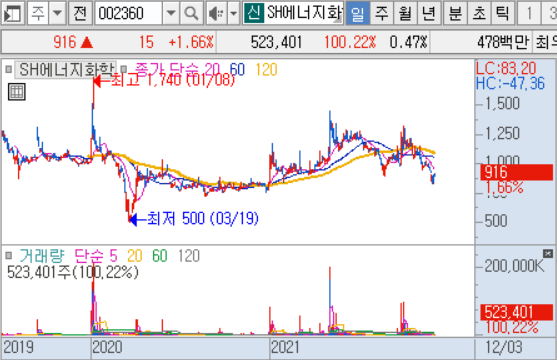Click the 120 moving average legend
557x360 pixels.
[x=266, y=69]
